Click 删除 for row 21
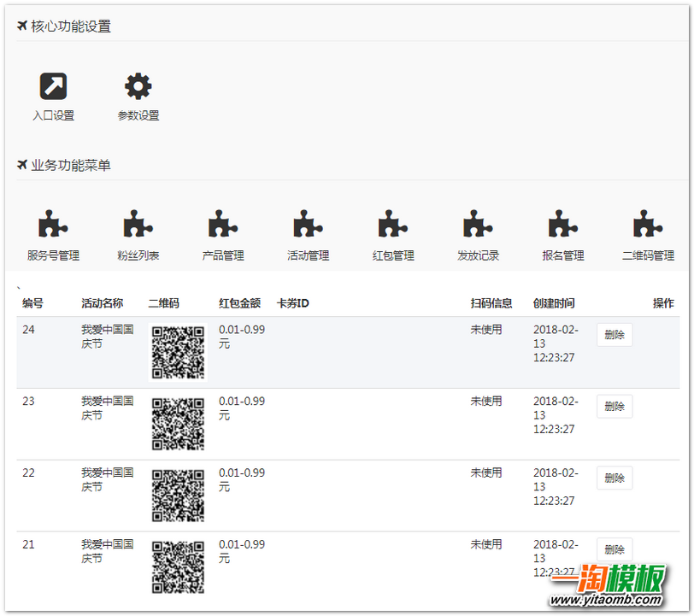694x616 pixels. 615,549
